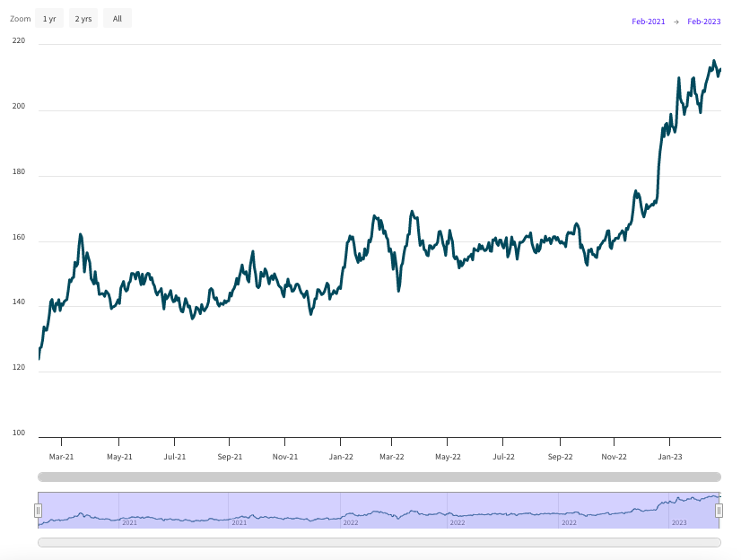
Task: Select the 2 yrs zoom range
Action: 83,19
